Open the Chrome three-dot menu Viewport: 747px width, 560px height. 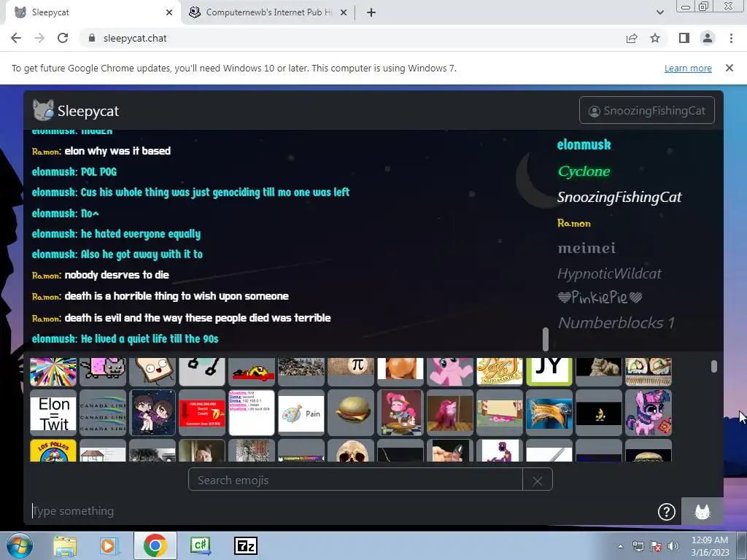tap(731, 38)
